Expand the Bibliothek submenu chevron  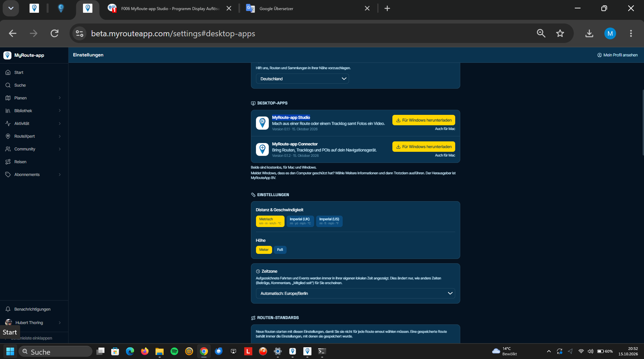point(60,110)
